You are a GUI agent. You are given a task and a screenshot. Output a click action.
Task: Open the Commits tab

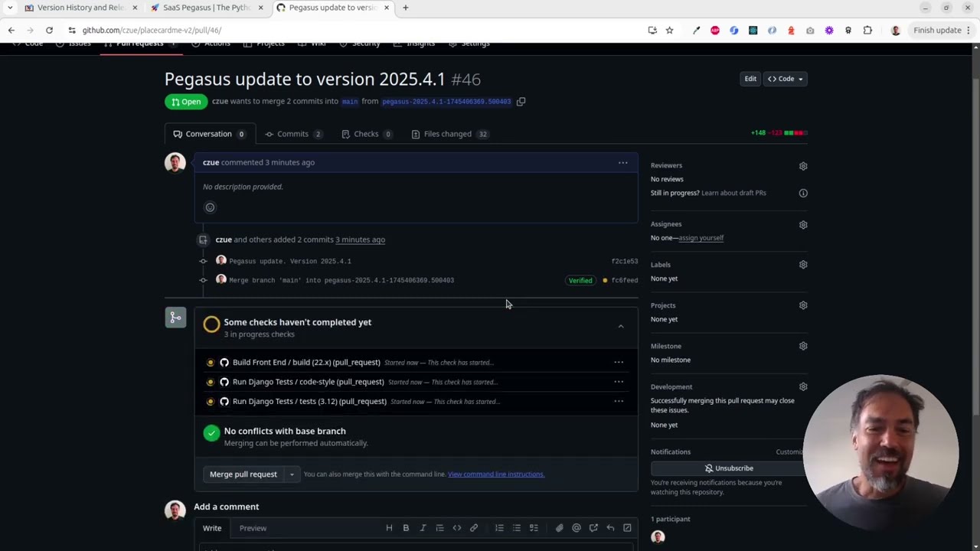[x=293, y=134]
